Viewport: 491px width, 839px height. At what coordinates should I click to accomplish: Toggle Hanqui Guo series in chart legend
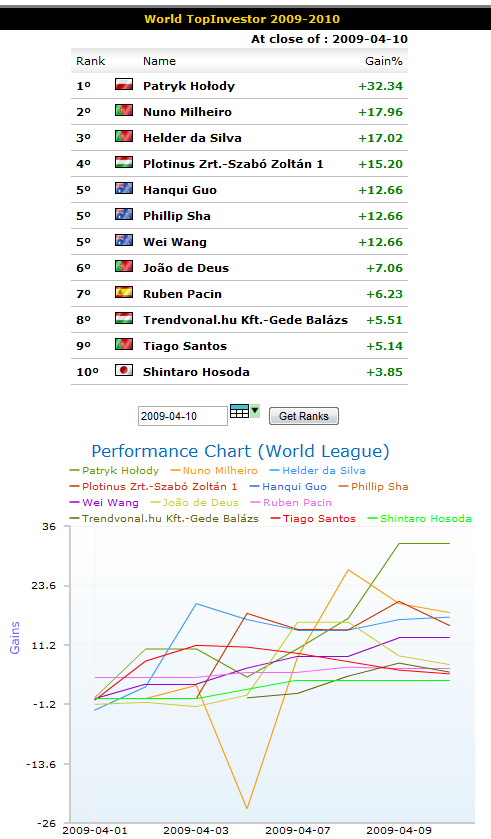click(x=288, y=486)
